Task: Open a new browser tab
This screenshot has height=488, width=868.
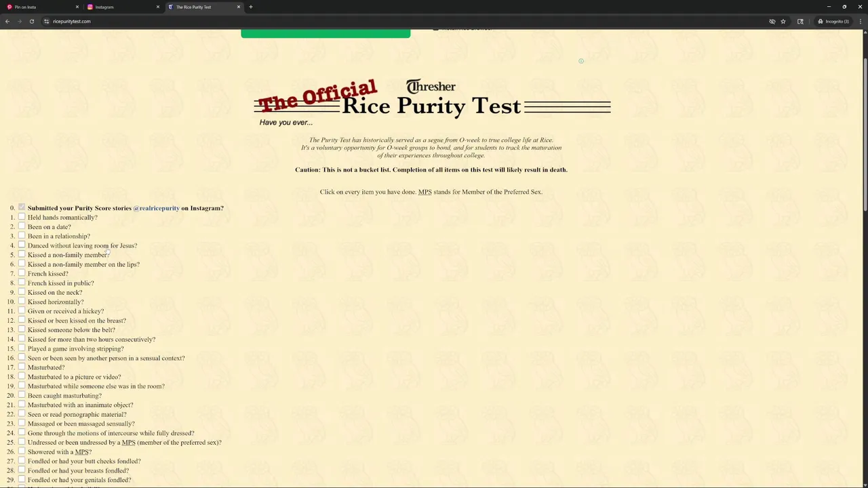Action: (251, 7)
